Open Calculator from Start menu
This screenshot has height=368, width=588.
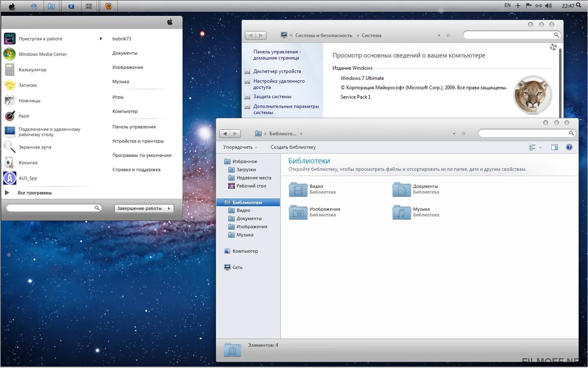[x=33, y=70]
